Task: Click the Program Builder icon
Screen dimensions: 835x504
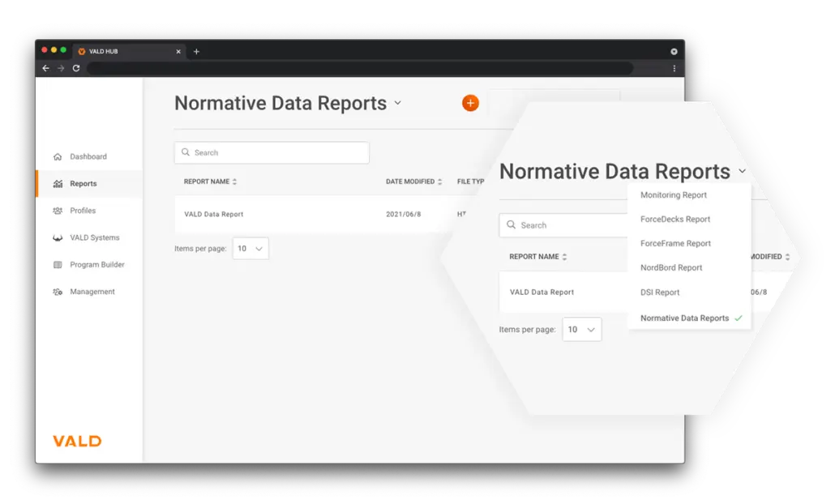Action: click(58, 265)
